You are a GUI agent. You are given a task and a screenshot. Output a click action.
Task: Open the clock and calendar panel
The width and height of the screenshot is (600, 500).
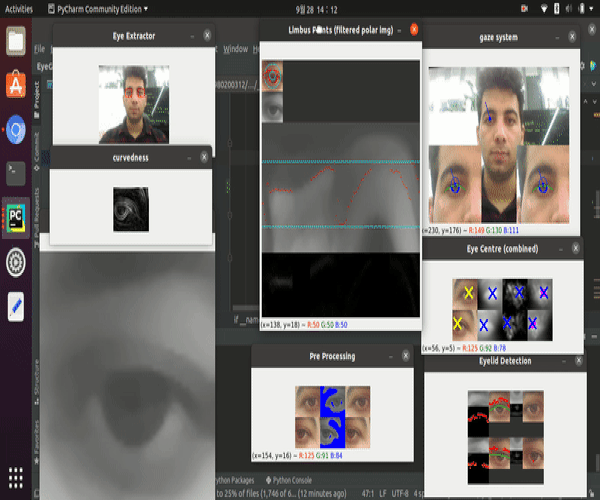tap(316, 10)
